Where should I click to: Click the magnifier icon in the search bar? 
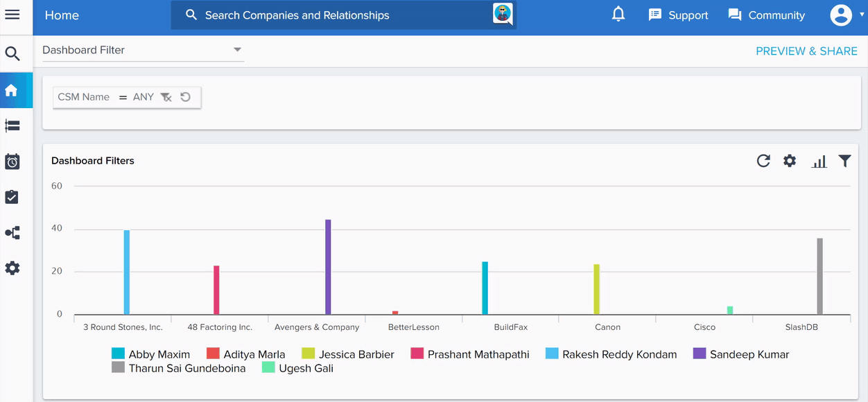pos(191,15)
